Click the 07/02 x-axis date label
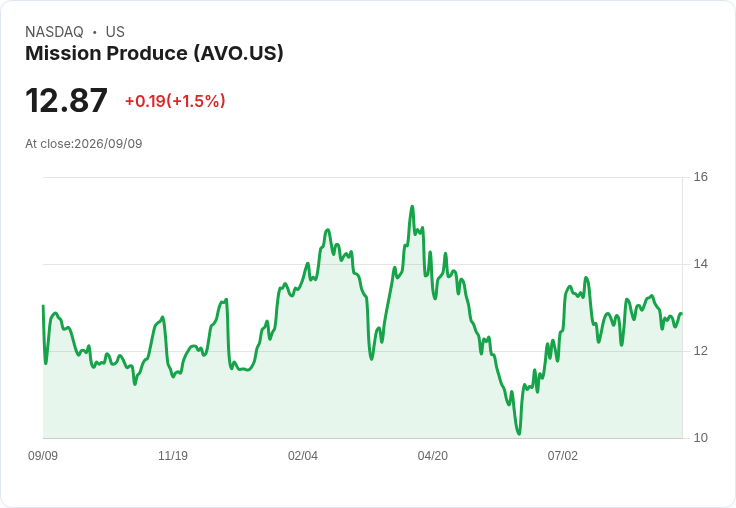This screenshot has height=508, width=736. pos(563,455)
